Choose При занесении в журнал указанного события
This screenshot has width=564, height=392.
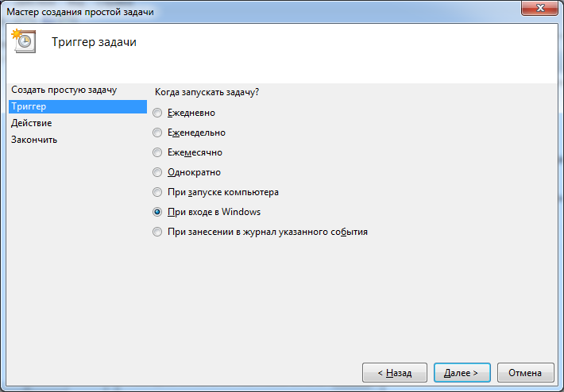[x=158, y=232]
